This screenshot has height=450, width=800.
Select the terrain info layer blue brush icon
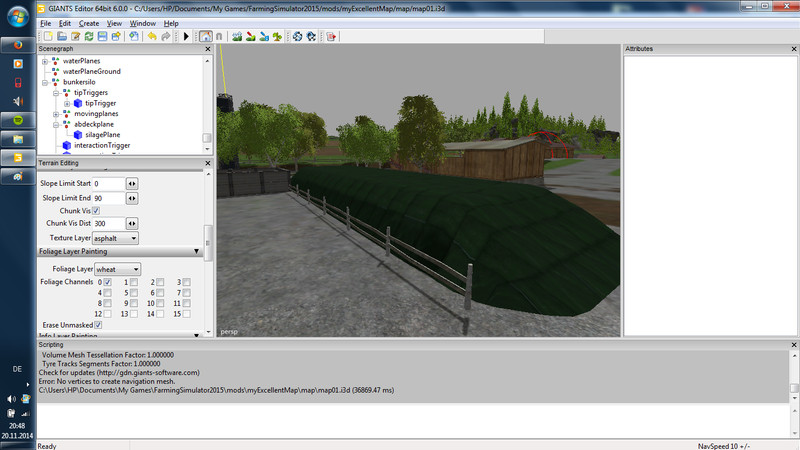click(x=264, y=36)
